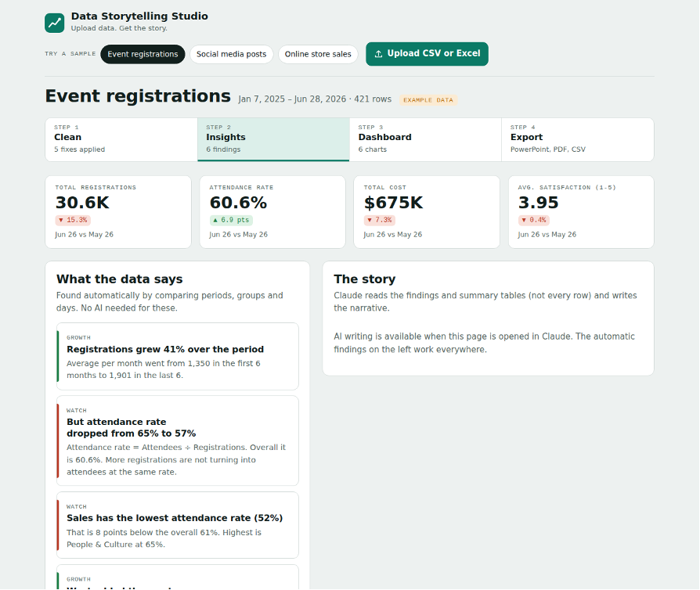
Task: Click the 'Event registrations' page heading
Action: [138, 96]
